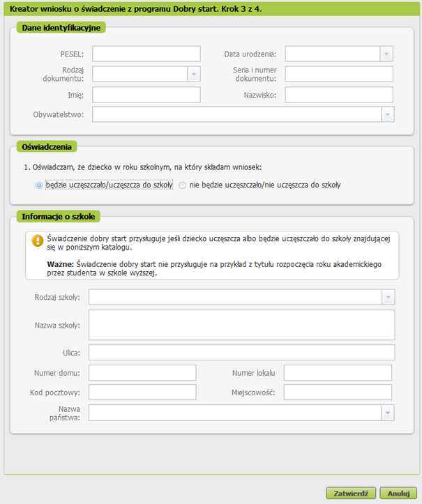Expand the Rodzaj dokumentu dropdown arrow
Image resolution: width=422 pixels, height=504 pixels.
click(x=194, y=74)
